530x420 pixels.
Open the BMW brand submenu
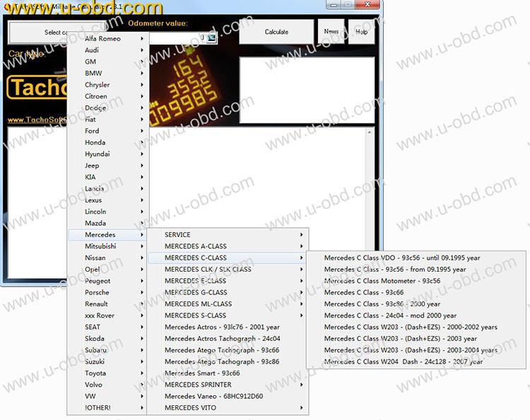tap(108, 73)
